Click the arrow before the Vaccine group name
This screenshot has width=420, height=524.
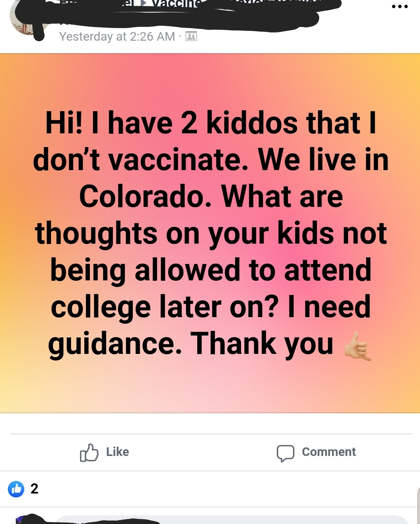[143, 3]
